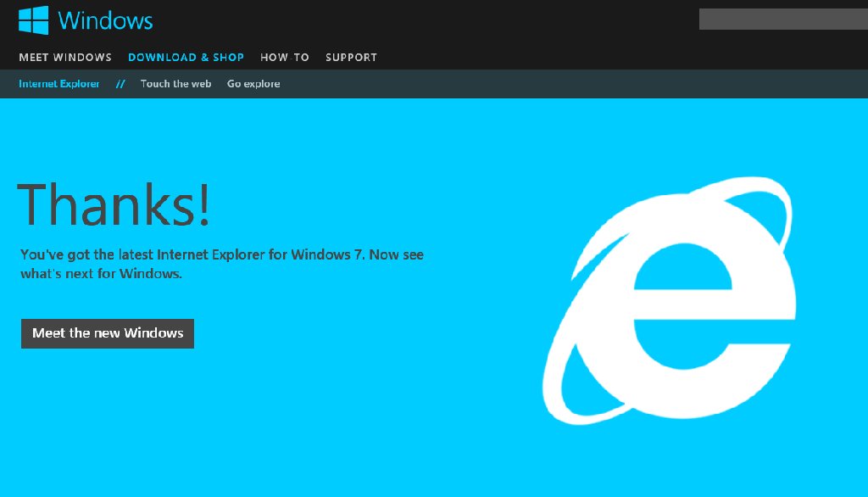Open the Go explore page
Viewport: 868px width, 497px height.
253,84
